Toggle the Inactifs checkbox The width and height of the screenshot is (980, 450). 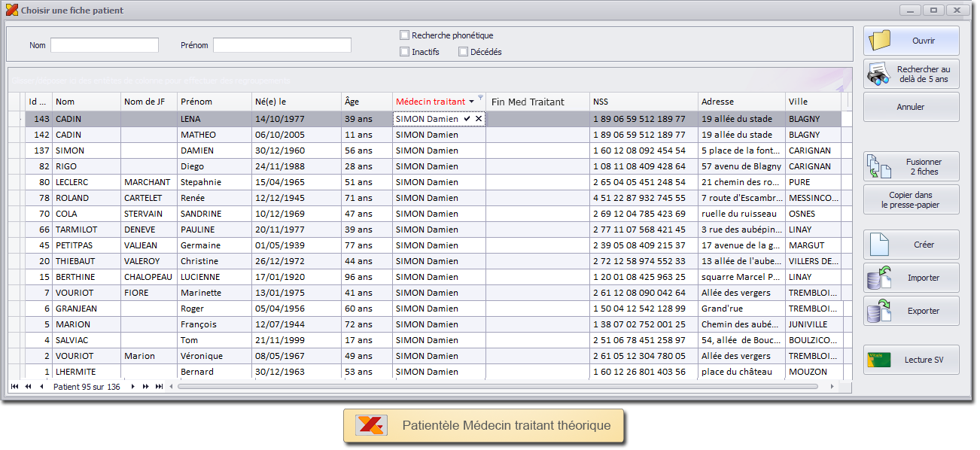(x=405, y=52)
